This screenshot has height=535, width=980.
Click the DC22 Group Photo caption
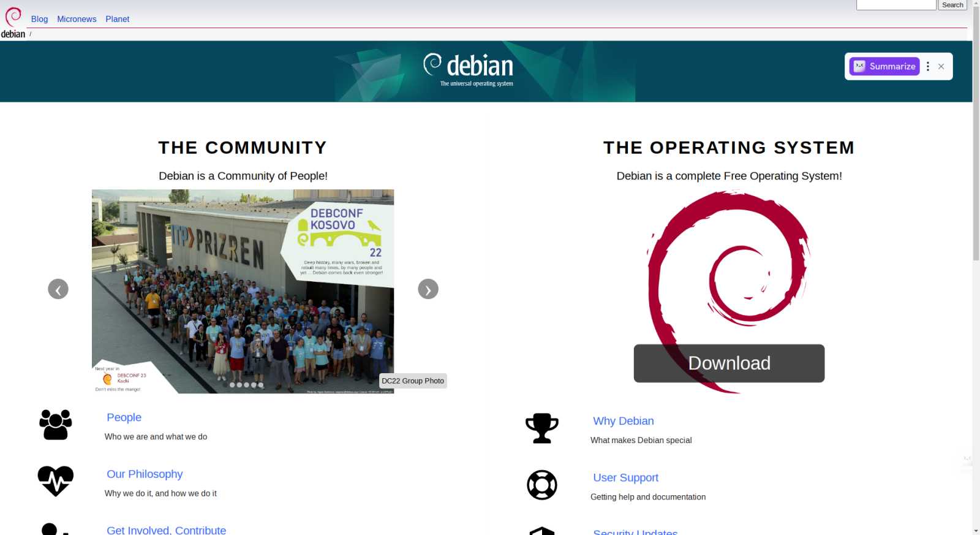coord(413,381)
